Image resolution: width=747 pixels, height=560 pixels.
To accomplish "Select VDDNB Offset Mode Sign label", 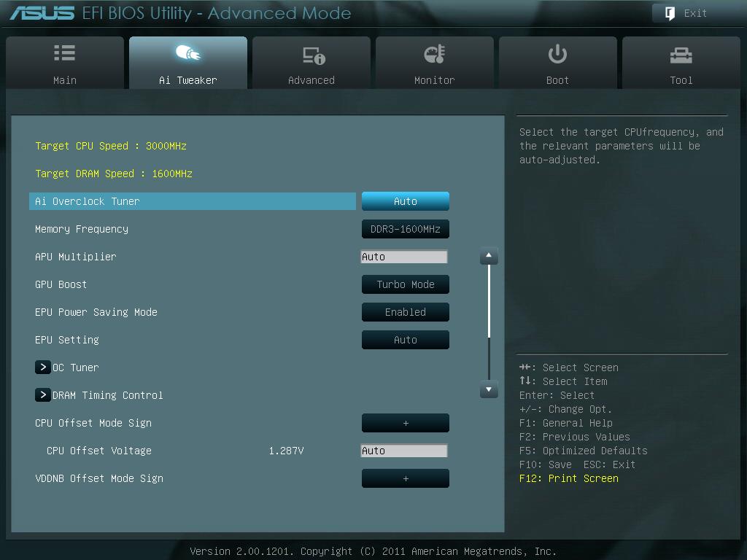I will coord(99,478).
